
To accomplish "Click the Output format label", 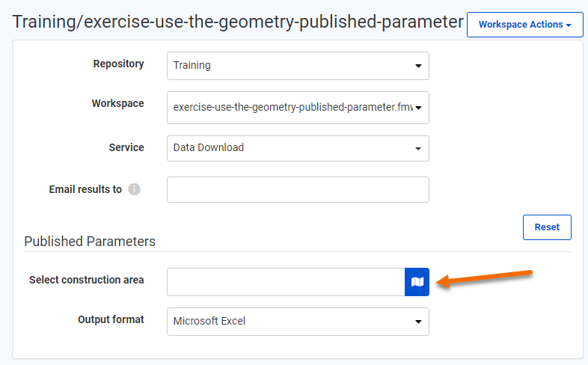I will click(x=111, y=319).
